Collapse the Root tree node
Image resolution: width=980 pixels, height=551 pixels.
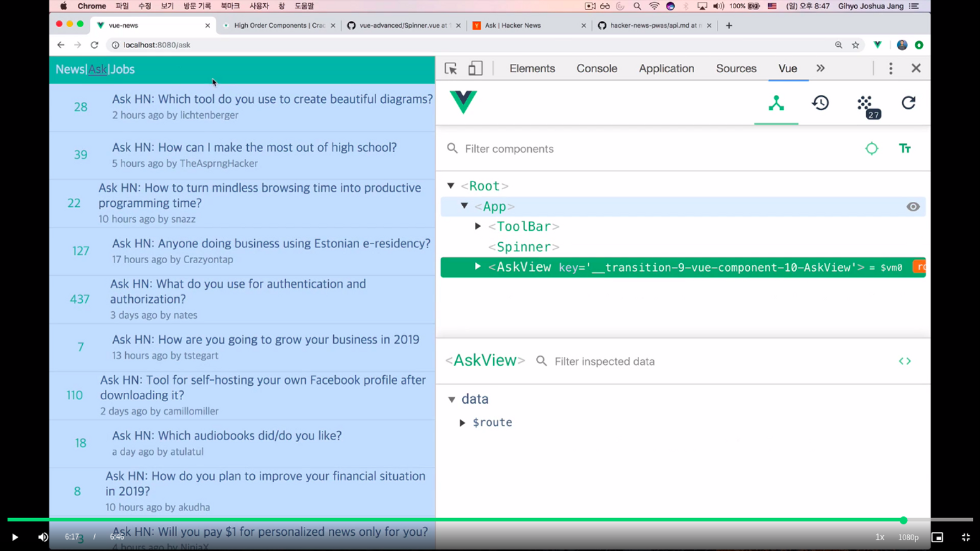tap(451, 186)
